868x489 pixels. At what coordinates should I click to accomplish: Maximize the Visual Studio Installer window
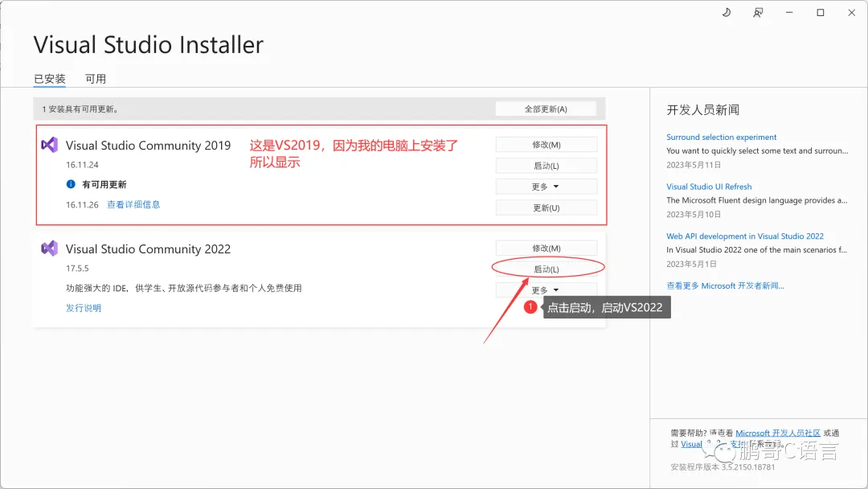[821, 12]
